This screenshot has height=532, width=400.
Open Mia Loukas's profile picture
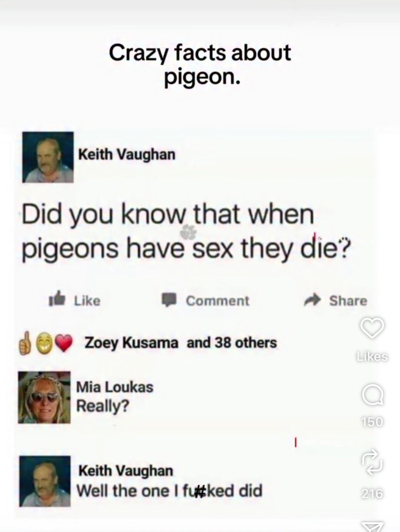pos(44,397)
